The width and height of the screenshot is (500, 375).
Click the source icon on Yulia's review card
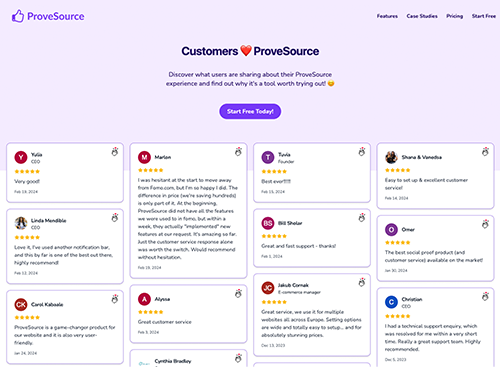(115, 152)
